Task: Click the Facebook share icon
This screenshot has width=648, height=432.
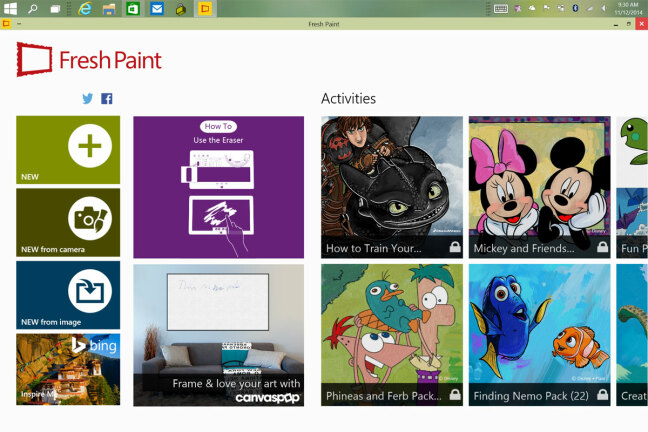Action: pyautogui.click(x=106, y=99)
